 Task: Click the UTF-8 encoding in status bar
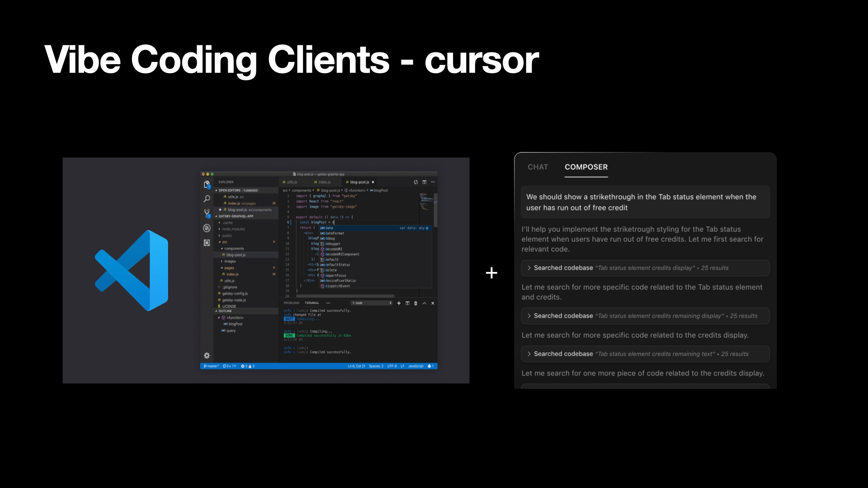(x=392, y=366)
